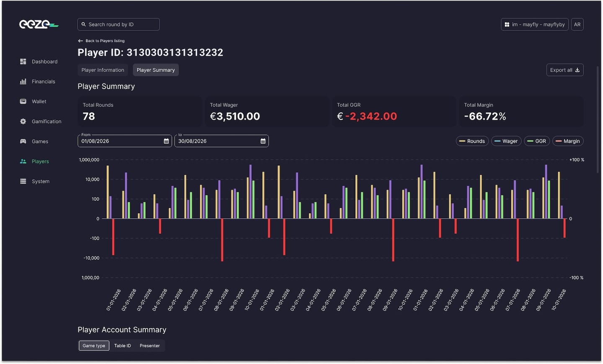
Task: Select the Financials bar-chart icon
Action: pos(23,81)
